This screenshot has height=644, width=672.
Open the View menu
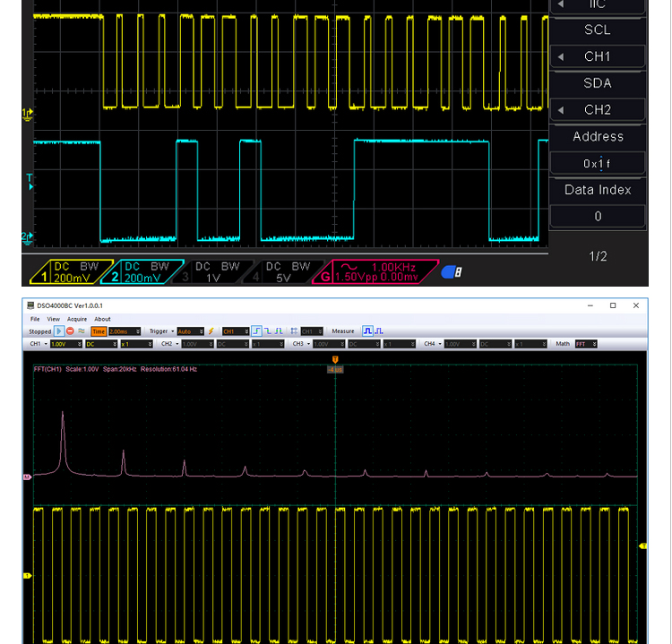54,319
